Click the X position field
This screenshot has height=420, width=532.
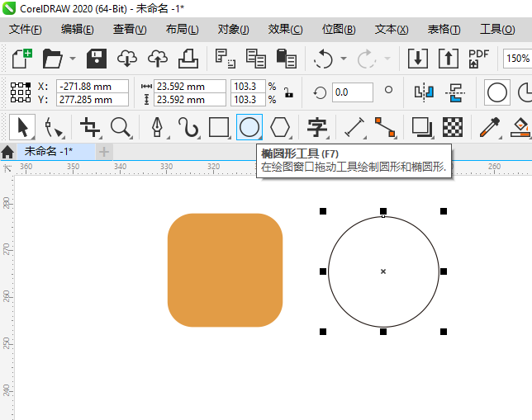point(93,87)
